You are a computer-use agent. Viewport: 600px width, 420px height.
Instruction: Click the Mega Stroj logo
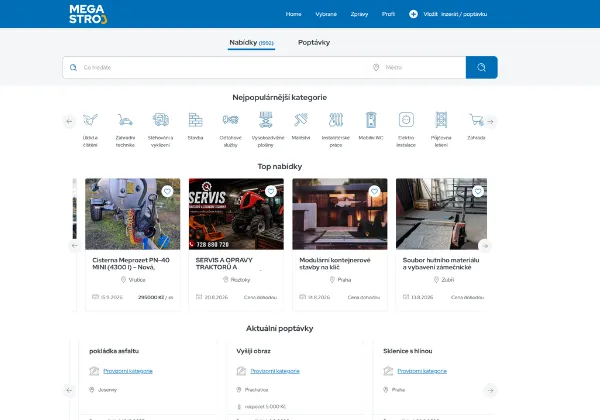88,14
